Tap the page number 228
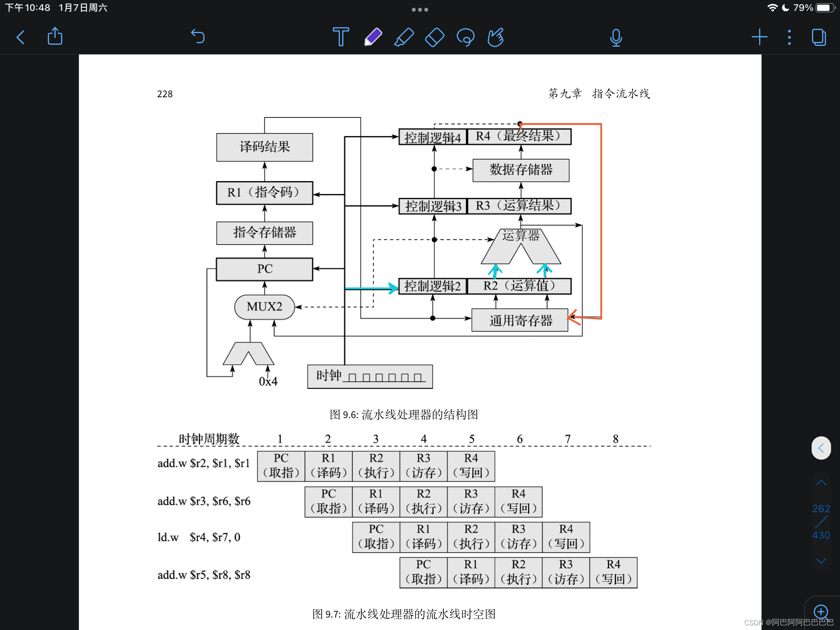 coord(164,94)
